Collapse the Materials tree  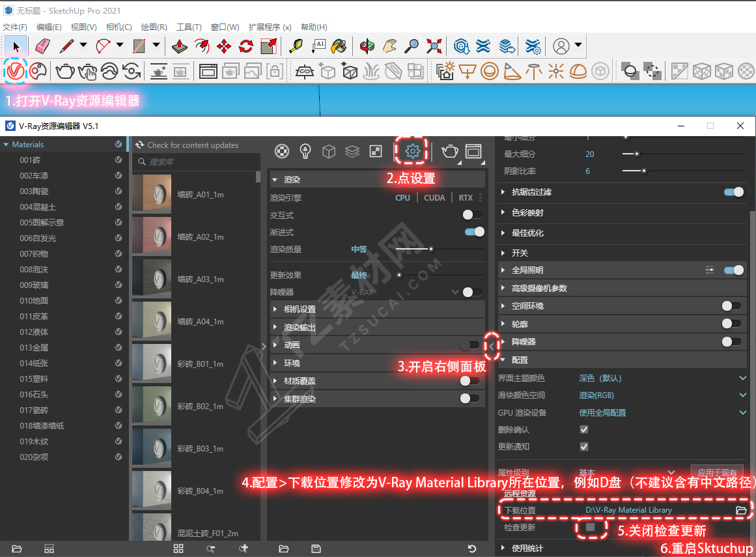coord(6,145)
